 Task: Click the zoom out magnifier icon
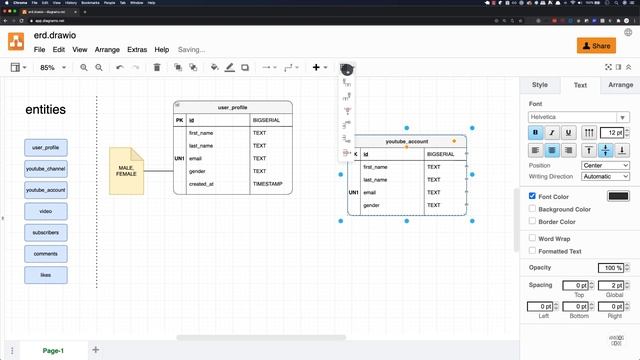click(x=99, y=67)
